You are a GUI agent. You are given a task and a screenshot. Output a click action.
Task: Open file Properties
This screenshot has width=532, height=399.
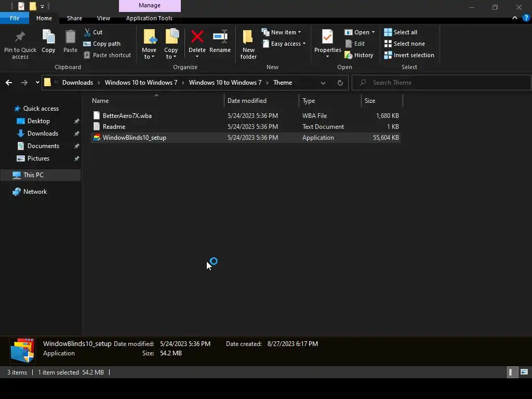[x=327, y=41]
